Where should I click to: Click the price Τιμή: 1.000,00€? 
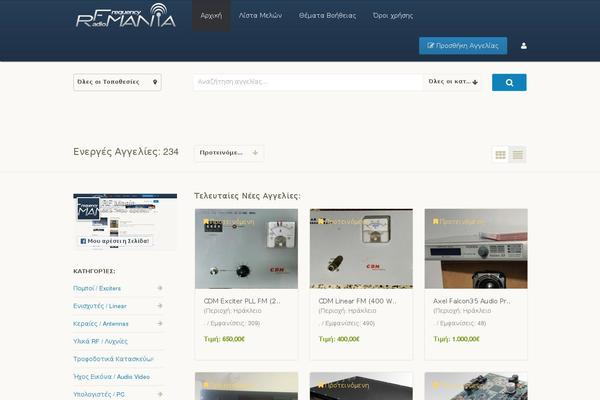(456, 339)
